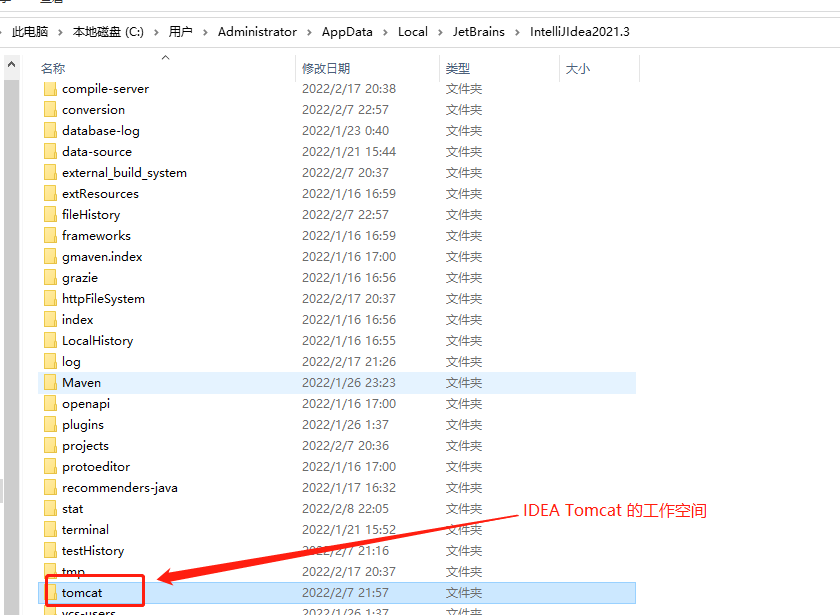Select the tmp folder name
Viewport: 840px width, 615px height.
click(x=73, y=572)
